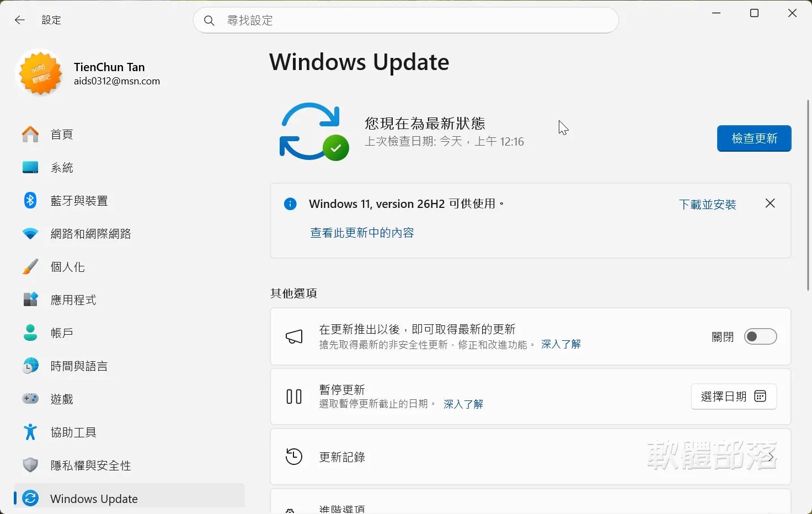Click the Windows Update sidebar sync icon
The height and width of the screenshot is (514, 812).
click(x=30, y=499)
